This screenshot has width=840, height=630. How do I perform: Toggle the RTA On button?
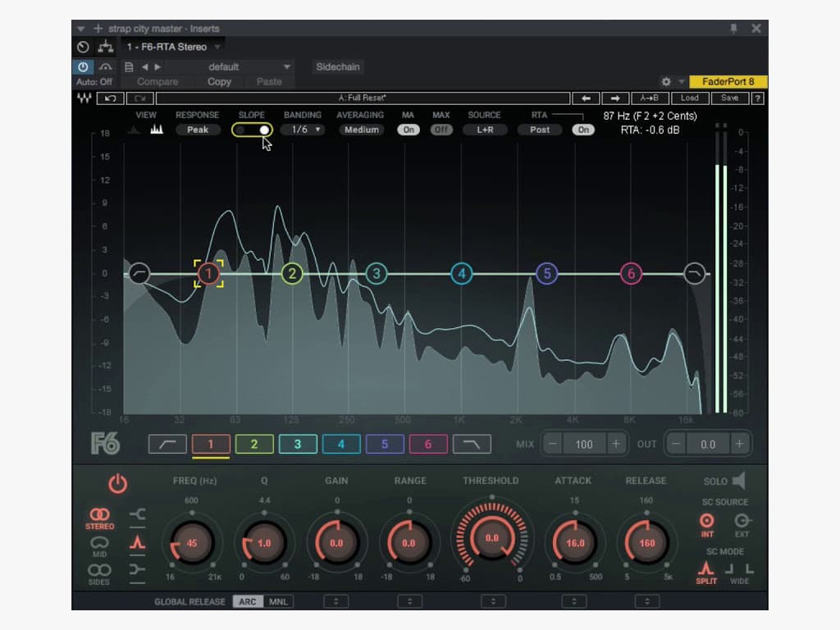click(583, 130)
